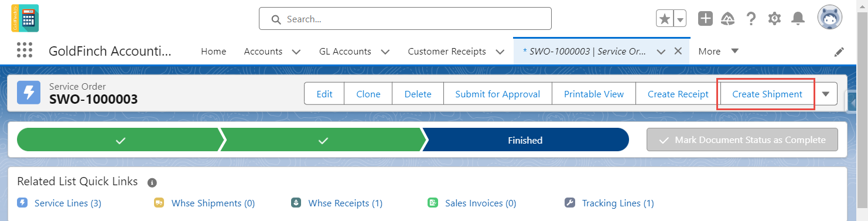Click the Favorites star icon
Image resolution: width=868 pixels, height=221 pixels.
pos(665,19)
